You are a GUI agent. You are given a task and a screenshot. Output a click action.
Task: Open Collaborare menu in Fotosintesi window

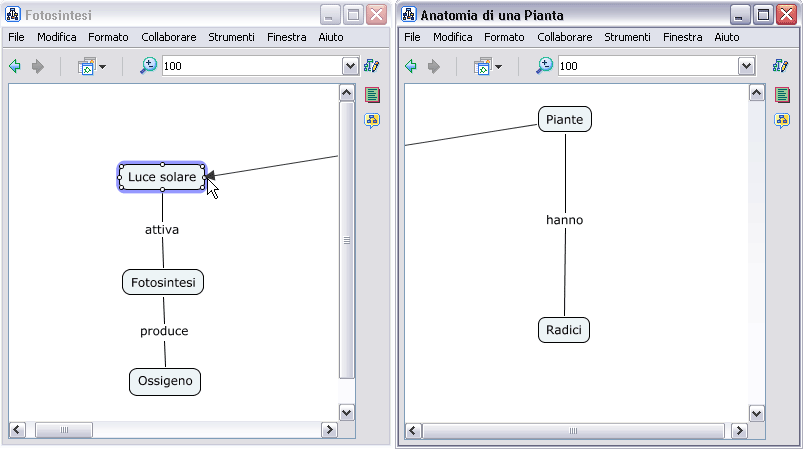[168, 37]
